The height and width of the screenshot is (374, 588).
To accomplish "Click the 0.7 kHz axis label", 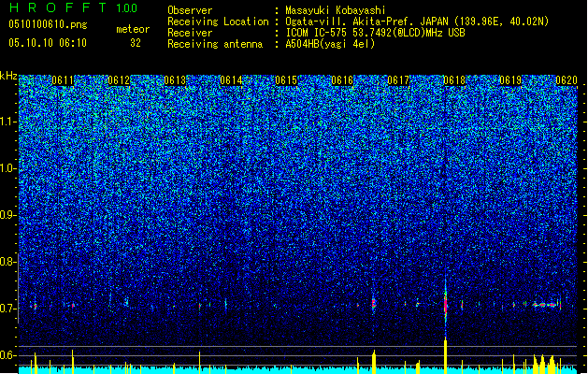I will pos(8,309).
